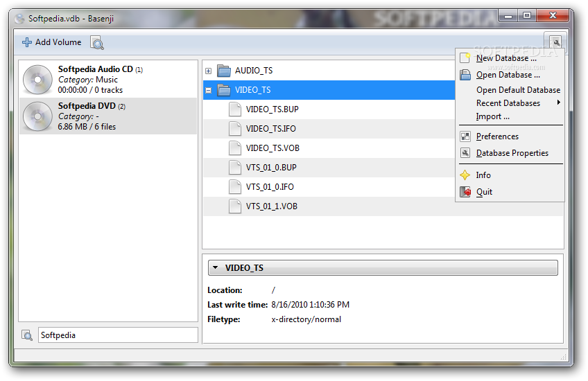Screen dimensions: 588x381
Task: Click the file icon of VTS_01_0.IFO
Action: (x=235, y=187)
